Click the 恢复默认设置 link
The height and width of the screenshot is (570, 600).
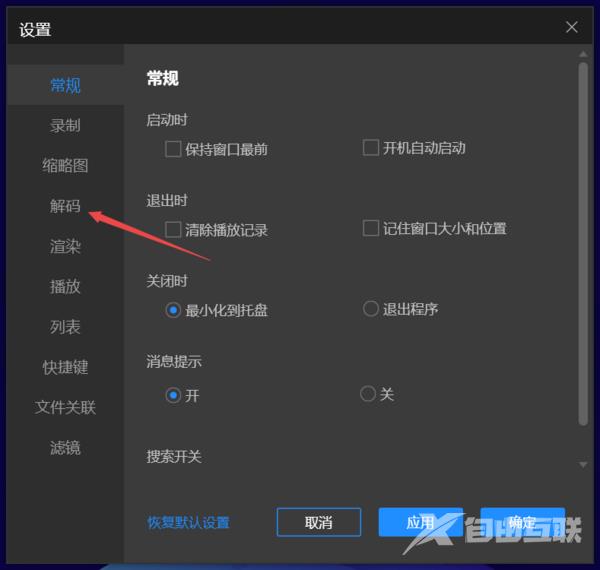tap(188, 522)
